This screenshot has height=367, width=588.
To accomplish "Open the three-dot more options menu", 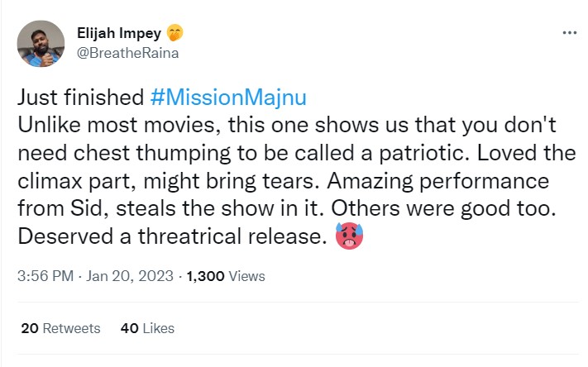I will tap(569, 33).
